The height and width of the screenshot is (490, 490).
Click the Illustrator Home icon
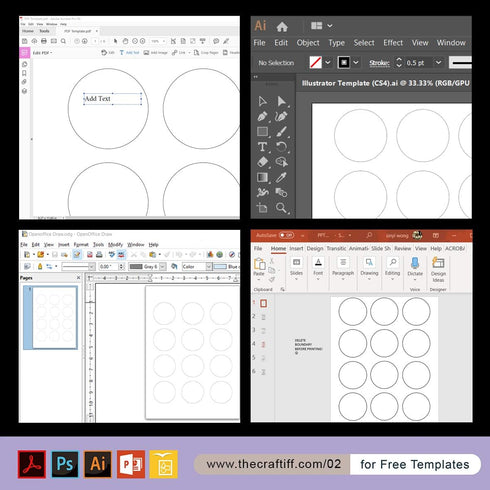coord(282,27)
